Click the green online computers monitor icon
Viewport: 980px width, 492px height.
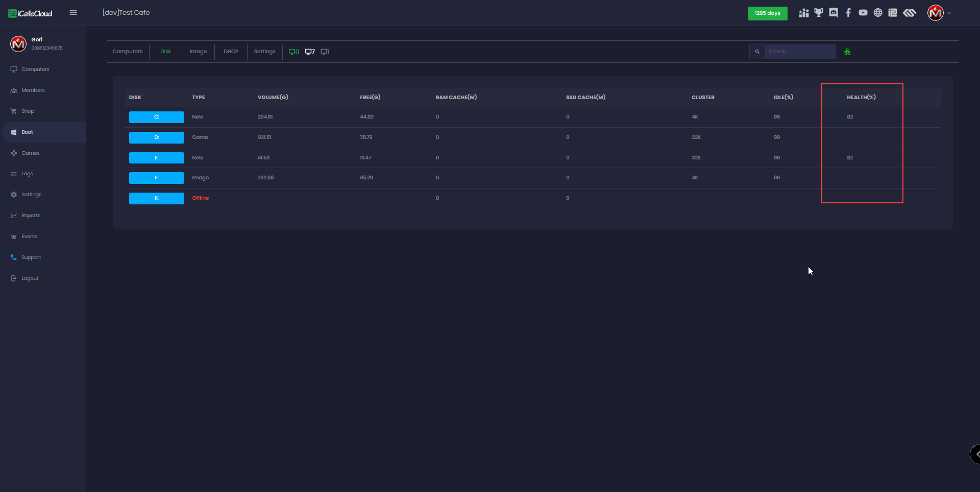[x=293, y=51]
